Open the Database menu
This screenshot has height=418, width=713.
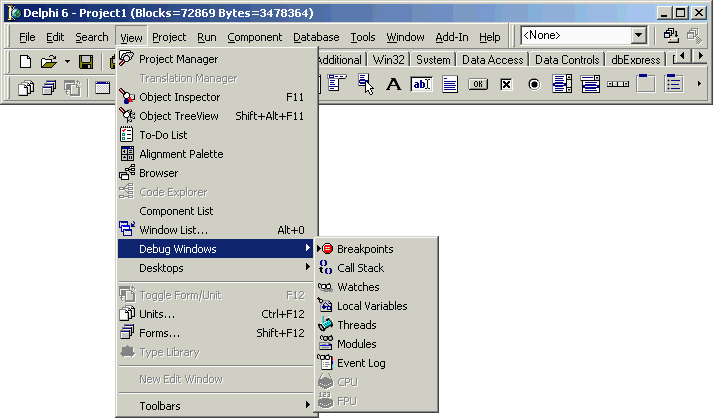[316, 37]
